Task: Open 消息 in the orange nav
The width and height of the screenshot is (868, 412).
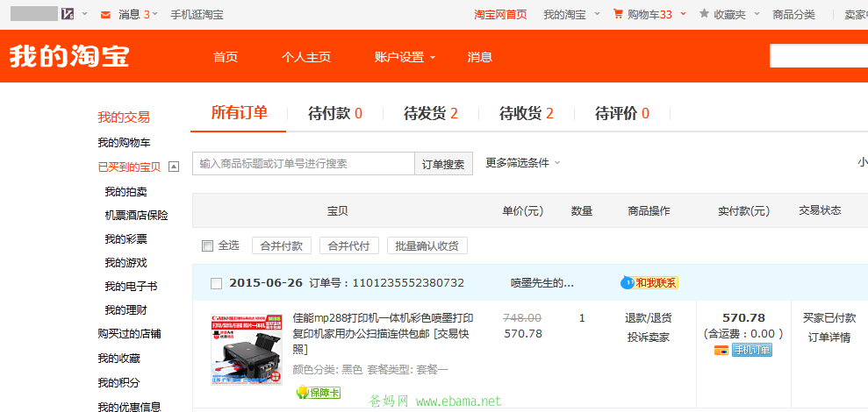Action: pos(480,57)
